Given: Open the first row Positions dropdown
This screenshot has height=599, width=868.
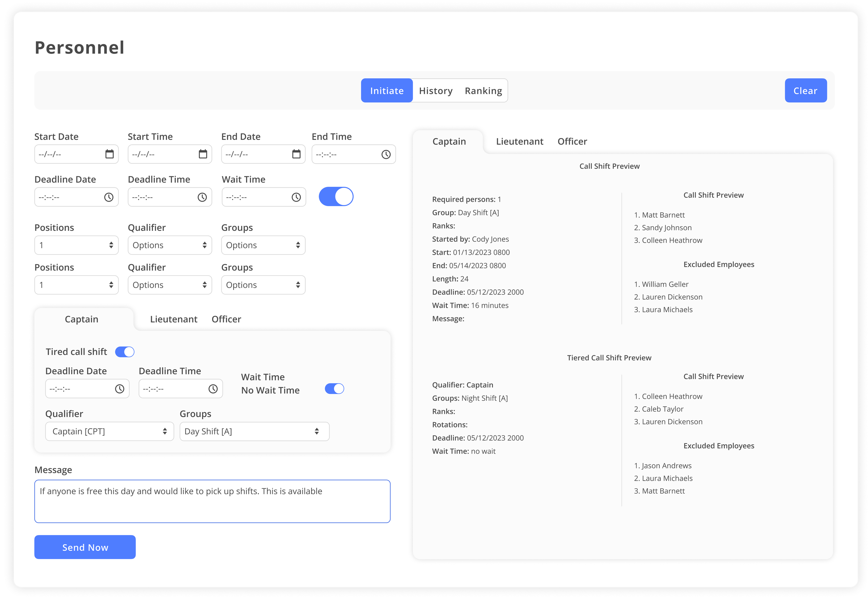Looking at the screenshot, I should pos(76,245).
